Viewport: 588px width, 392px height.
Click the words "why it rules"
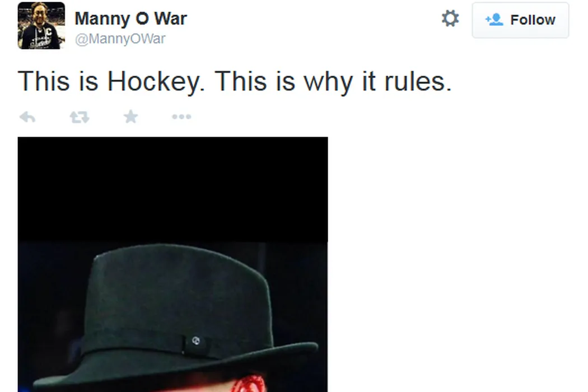[377, 82]
